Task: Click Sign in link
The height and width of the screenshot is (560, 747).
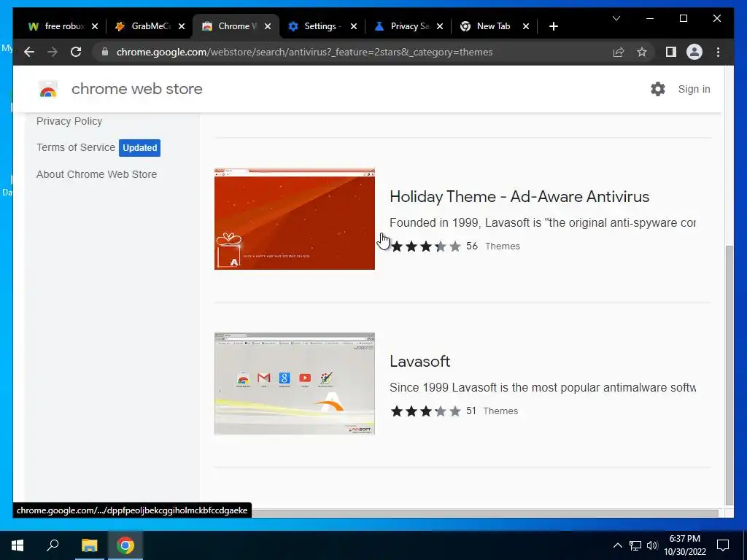Action: point(694,89)
